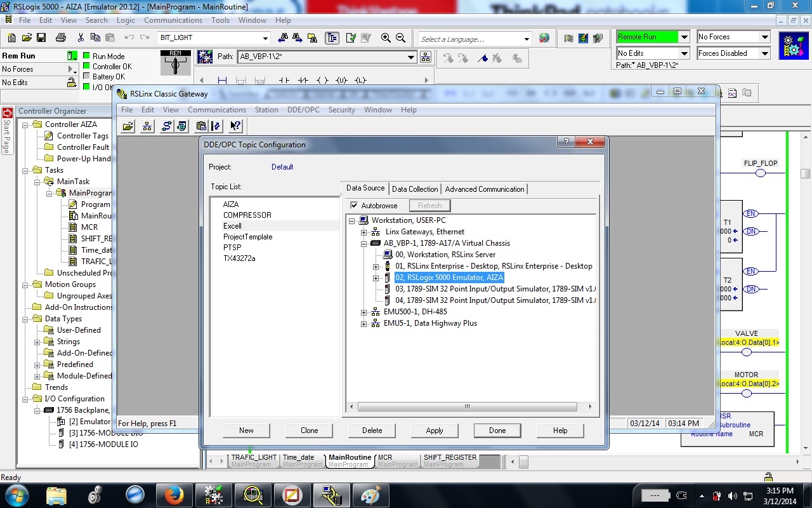Click RSLinx Driver Diagnostics toolbar icon
812x508 pixels.
coord(181,126)
